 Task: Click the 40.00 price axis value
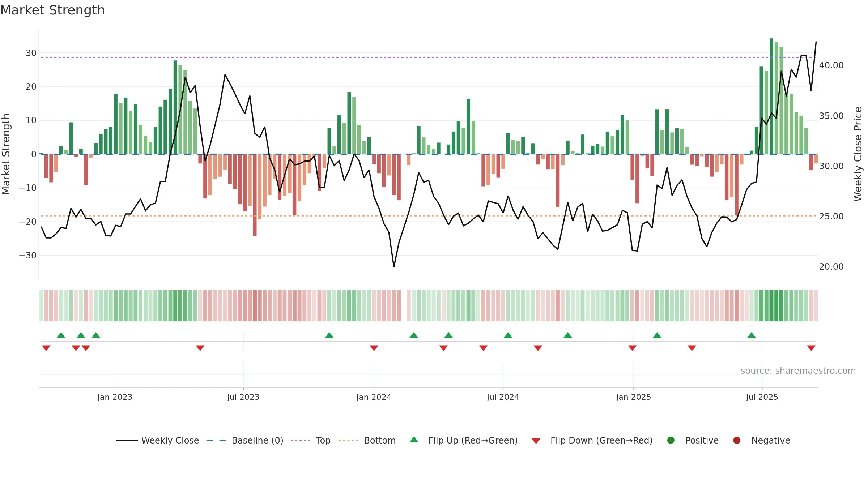coord(831,65)
